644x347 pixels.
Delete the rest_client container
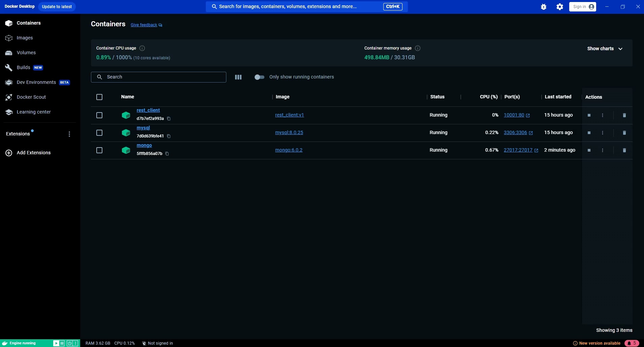click(624, 115)
